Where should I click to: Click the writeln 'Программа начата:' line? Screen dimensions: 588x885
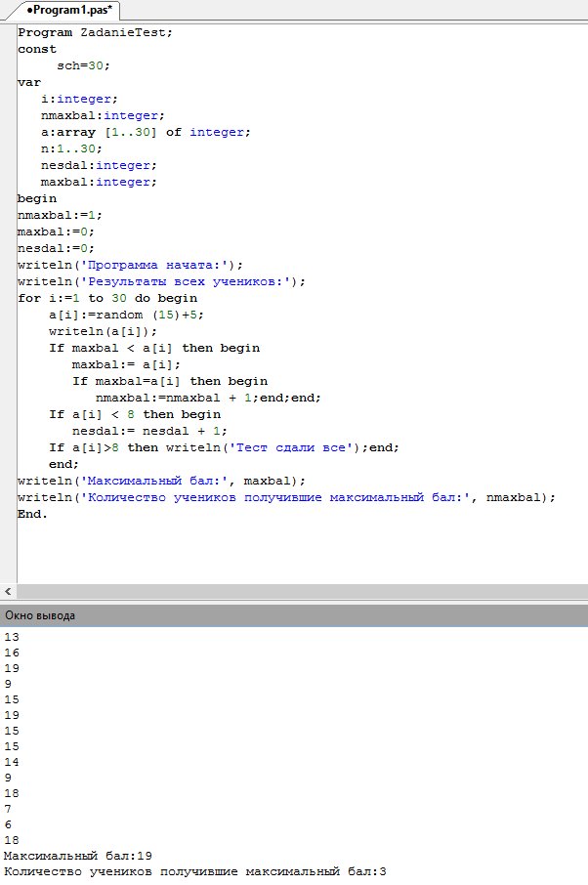click(130, 266)
